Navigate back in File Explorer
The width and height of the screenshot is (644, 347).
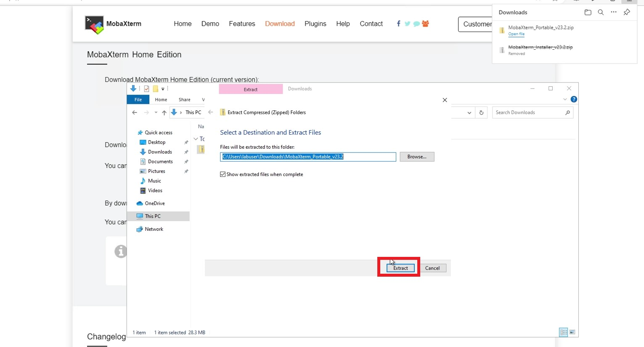tap(135, 112)
